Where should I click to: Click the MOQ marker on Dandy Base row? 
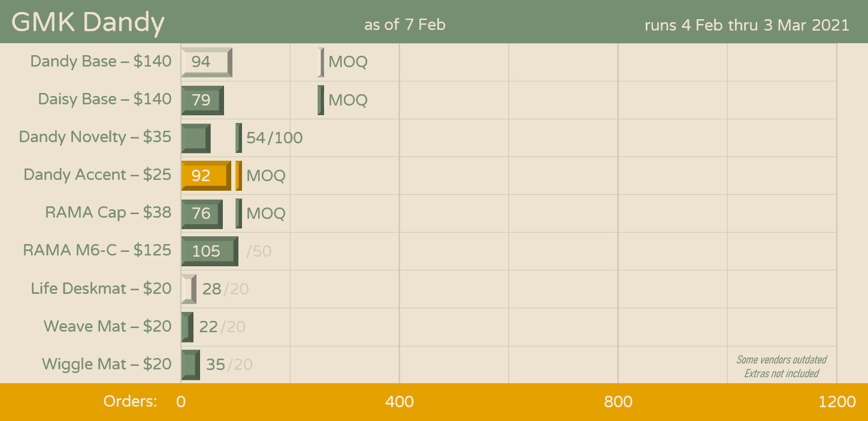[x=321, y=62]
